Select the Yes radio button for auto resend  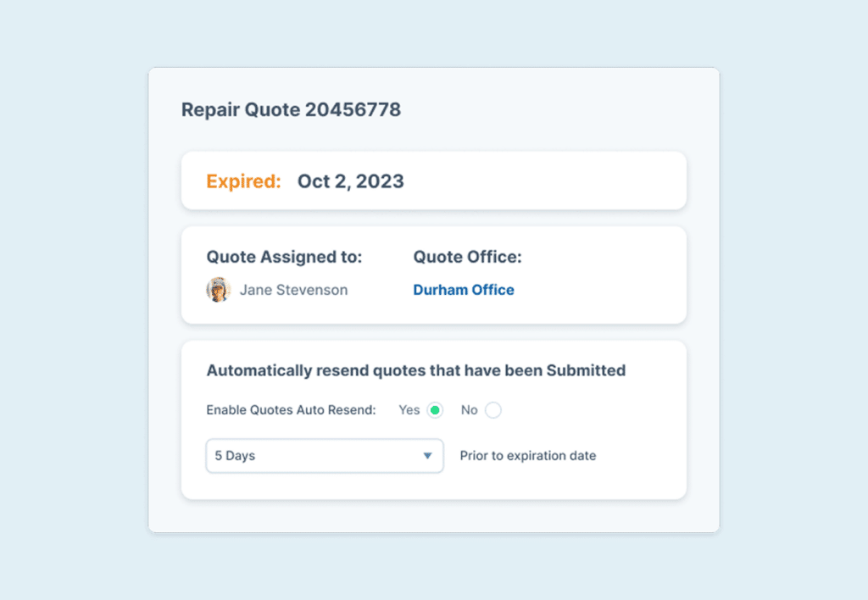tap(435, 410)
